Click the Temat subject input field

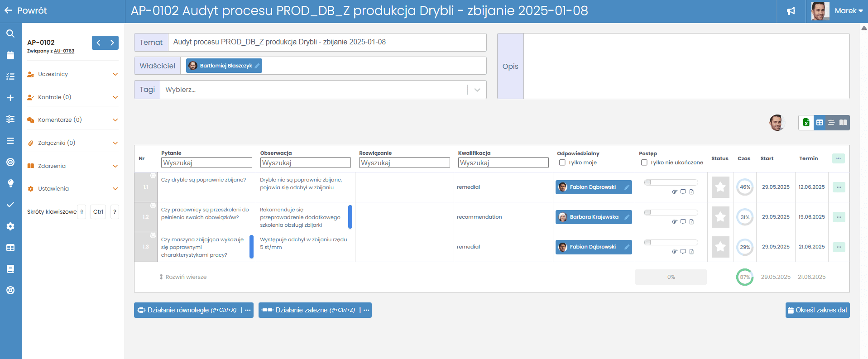pyautogui.click(x=327, y=42)
